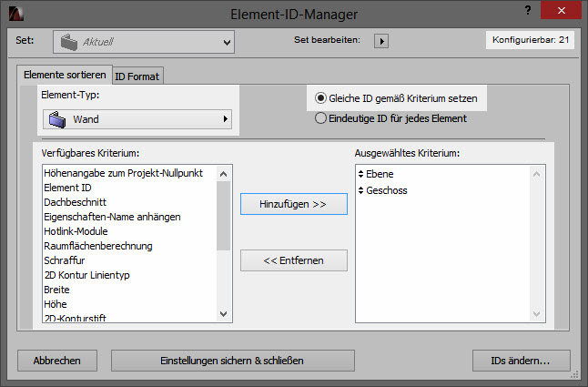Viewport: 588px width, 387px height.
Task: Switch to the Elemente sortieren tab
Action: (x=65, y=75)
